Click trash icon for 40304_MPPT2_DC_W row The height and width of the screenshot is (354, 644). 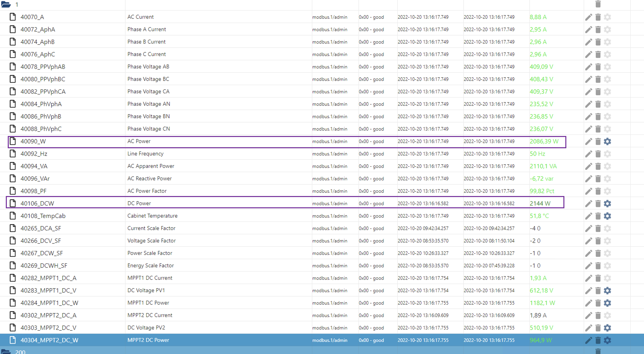[x=598, y=340]
